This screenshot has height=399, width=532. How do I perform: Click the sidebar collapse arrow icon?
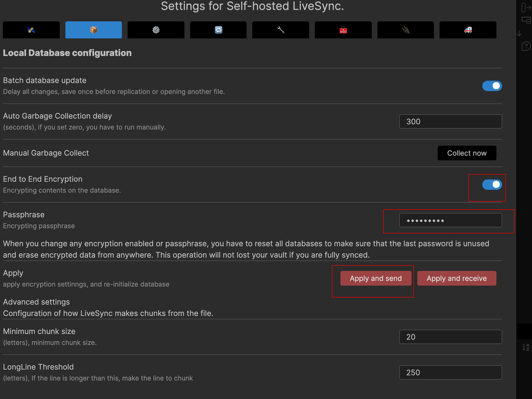(x=526, y=8)
